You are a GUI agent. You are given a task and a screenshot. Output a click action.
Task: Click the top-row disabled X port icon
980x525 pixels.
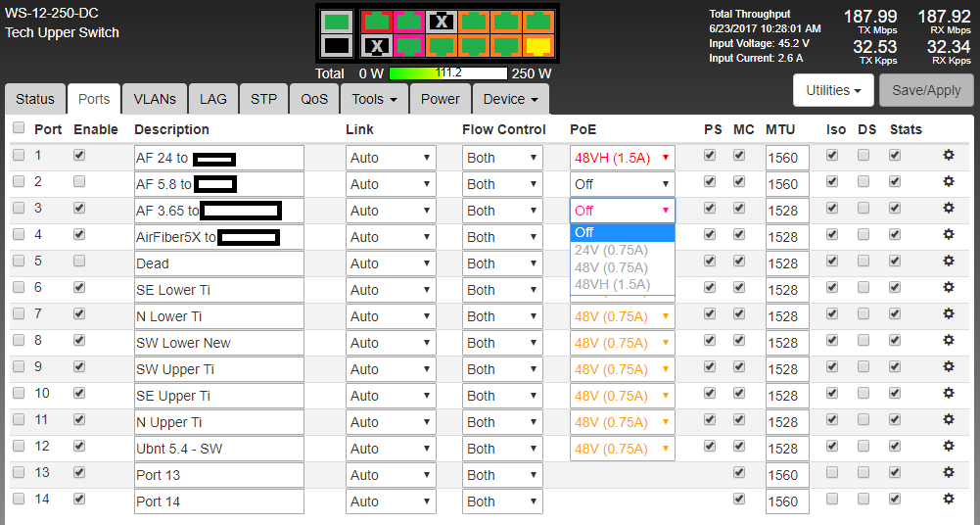pos(442,21)
